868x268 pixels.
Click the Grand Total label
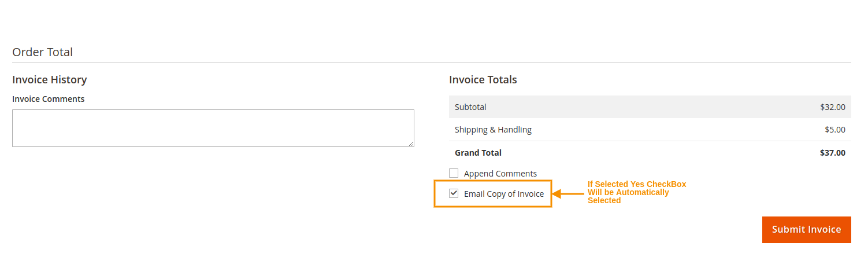478,153
